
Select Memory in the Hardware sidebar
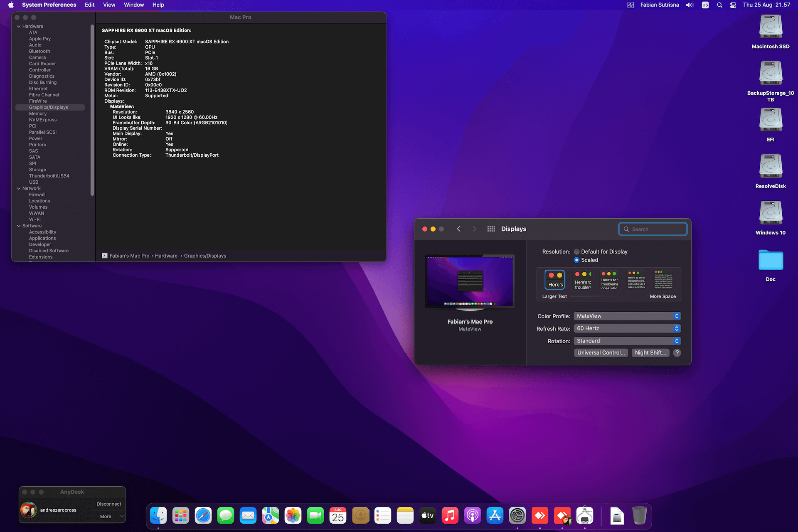[x=38, y=113]
